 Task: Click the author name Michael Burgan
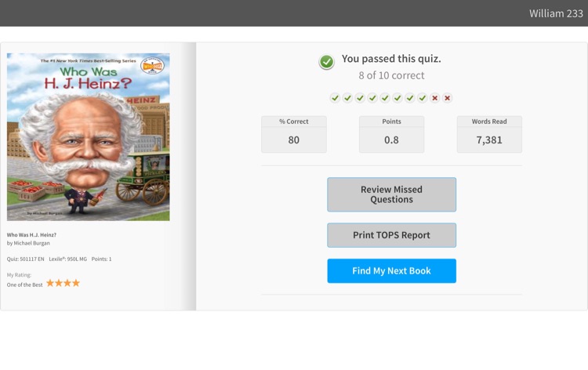coord(31,243)
